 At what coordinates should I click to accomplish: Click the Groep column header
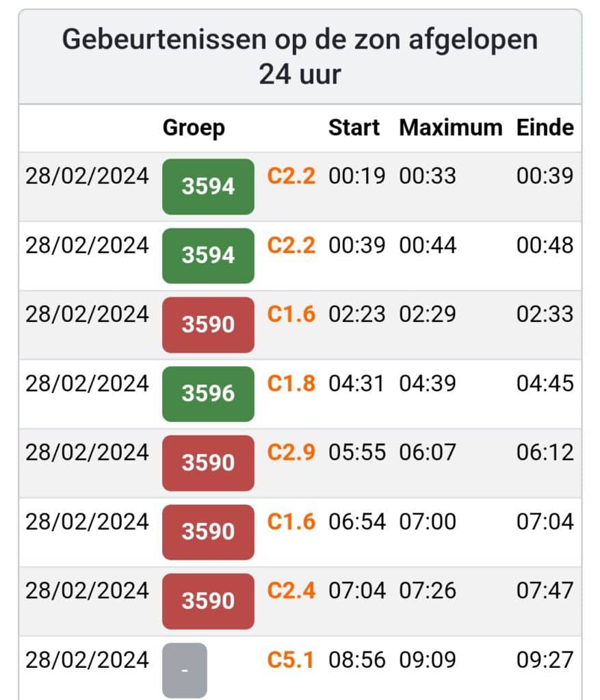(194, 128)
